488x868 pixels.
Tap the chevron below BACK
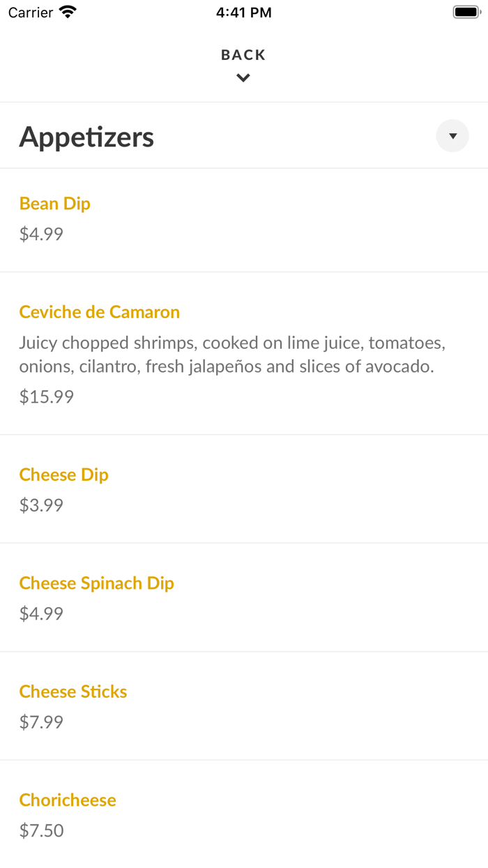coord(243,78)
